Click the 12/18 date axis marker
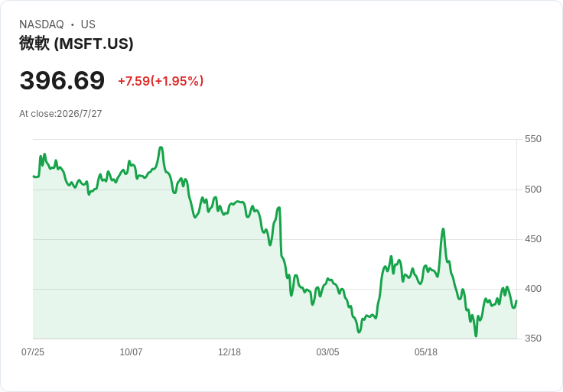Image resolution: width=563 pixels, height=392 pixels. click(x=229, y=352)
